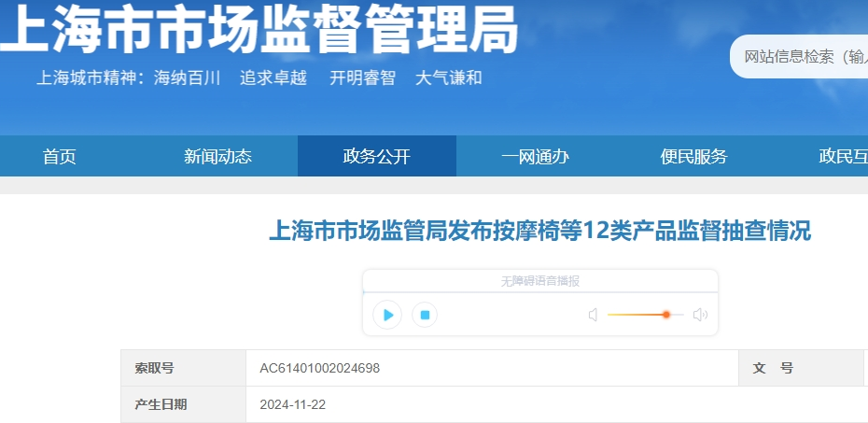
Task: Click the 上海城市精神 slogan text
Action: (259, 78)
